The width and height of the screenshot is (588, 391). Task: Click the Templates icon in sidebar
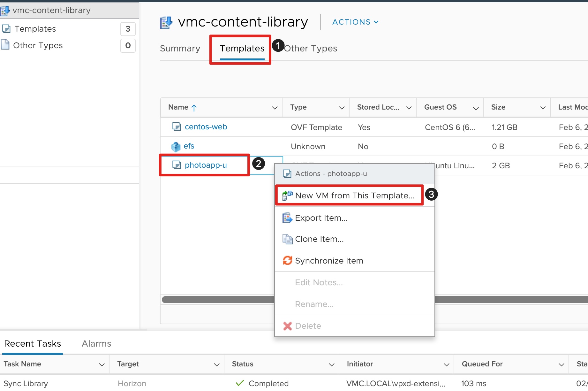point(6,29)
